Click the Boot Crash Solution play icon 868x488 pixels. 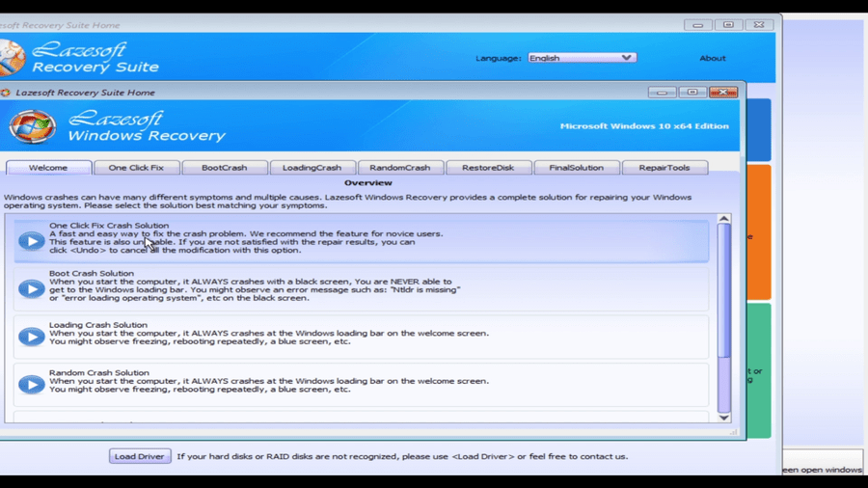[32, 288]
